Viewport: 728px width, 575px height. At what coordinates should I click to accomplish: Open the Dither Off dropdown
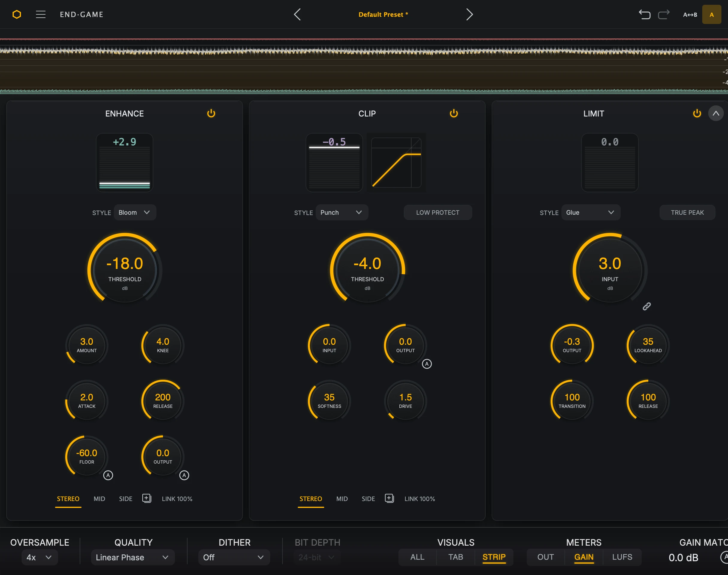tap(234, 558)
